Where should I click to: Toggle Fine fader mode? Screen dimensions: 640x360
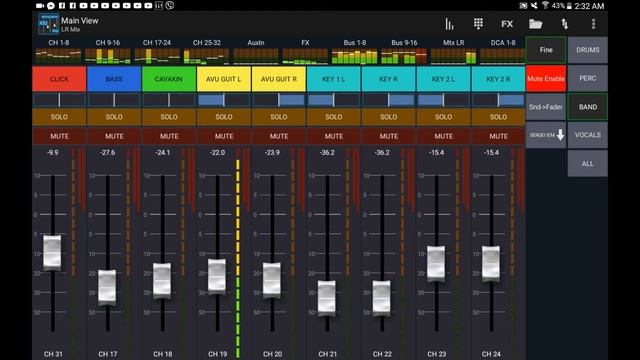click(x=546, y=50)
